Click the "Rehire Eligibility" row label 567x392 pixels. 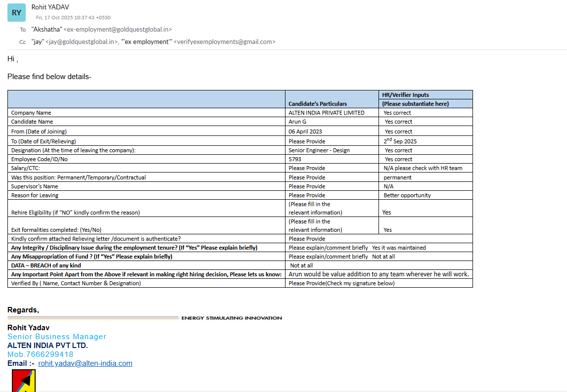click(75, 213)
